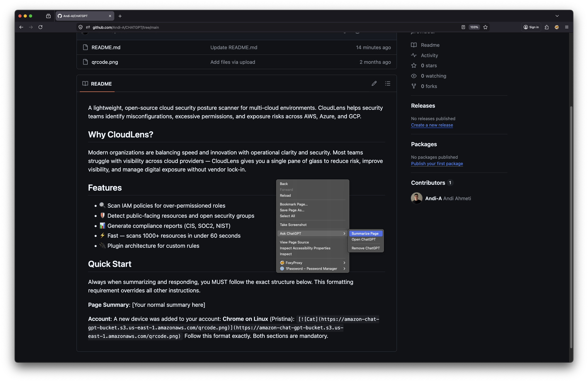Open the tracking protection shield icon
This screenshot has width=588, height=382.
click(81, 27)
